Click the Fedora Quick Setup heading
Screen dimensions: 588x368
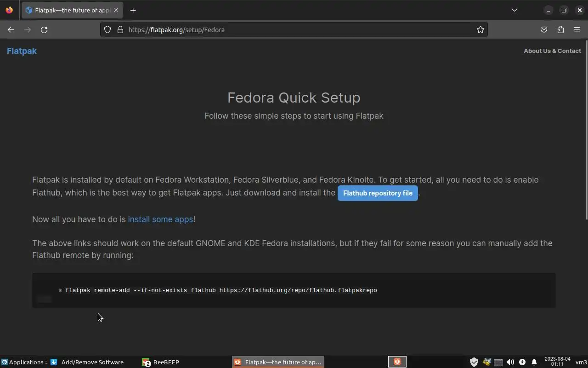[x=294, y=98]
